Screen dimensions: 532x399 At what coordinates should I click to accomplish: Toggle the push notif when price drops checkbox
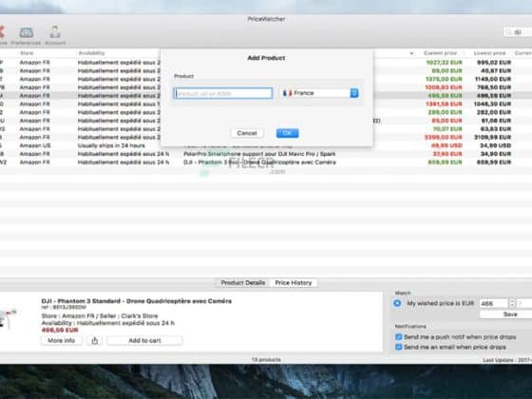pos(399,337)
